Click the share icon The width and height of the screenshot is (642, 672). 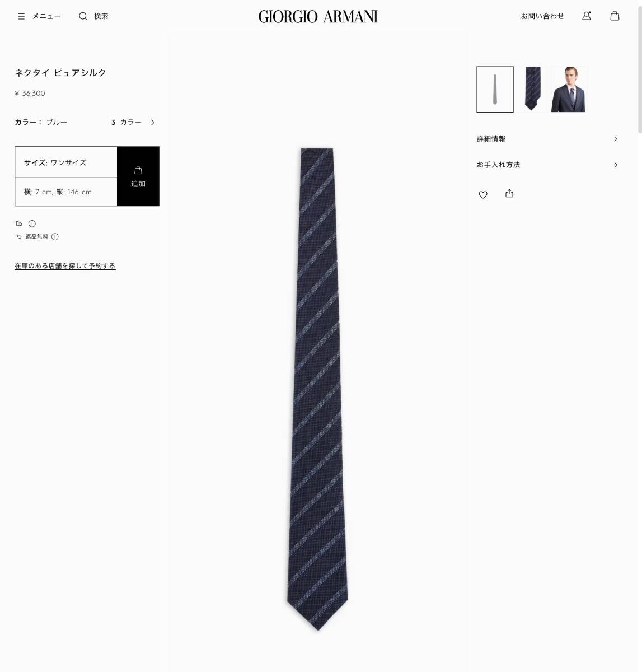[509, 193]
